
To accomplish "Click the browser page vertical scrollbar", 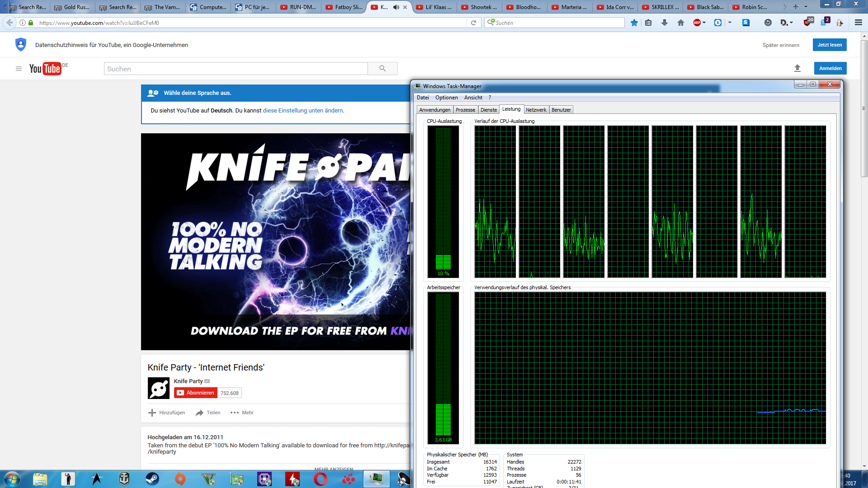I will [864, 108].
